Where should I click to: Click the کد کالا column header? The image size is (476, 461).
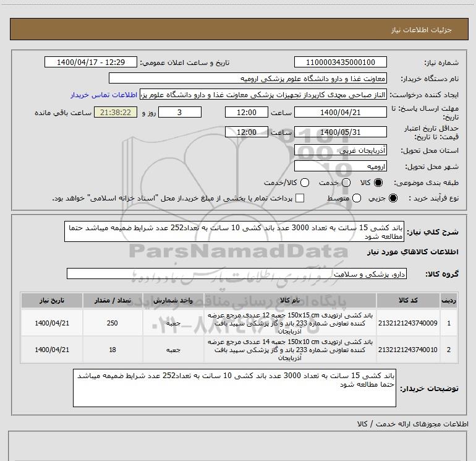click(x=409, y=300)
